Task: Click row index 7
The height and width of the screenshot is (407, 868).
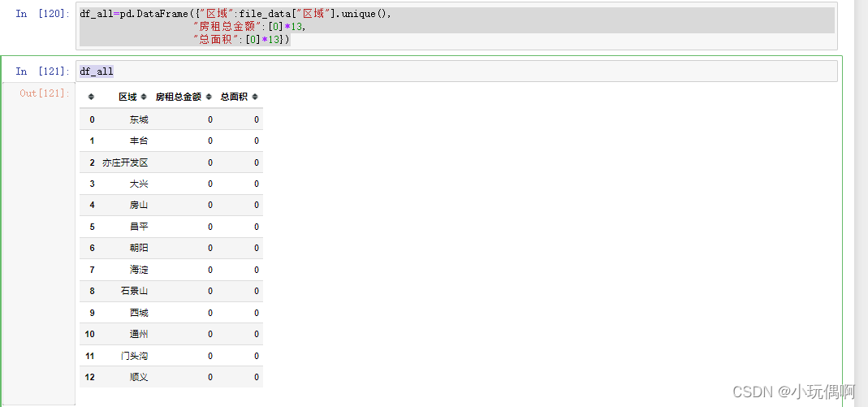Action: [92, 271]
